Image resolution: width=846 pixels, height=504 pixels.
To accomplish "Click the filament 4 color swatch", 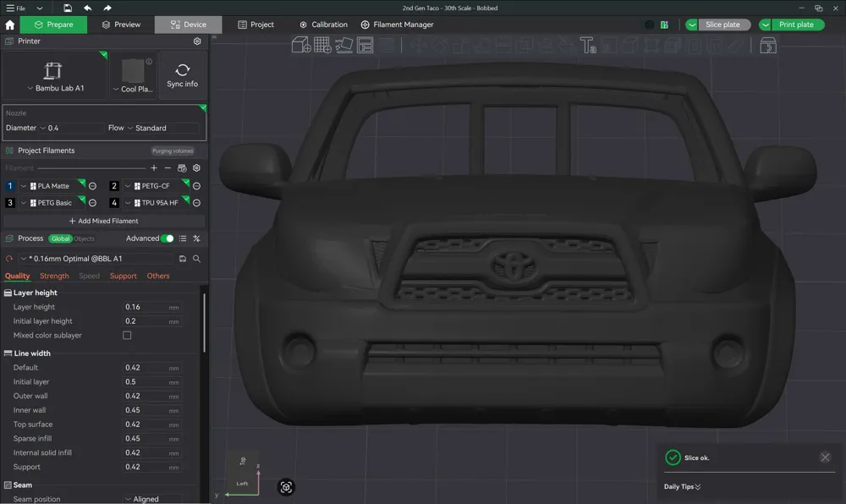I will point(114,203).
